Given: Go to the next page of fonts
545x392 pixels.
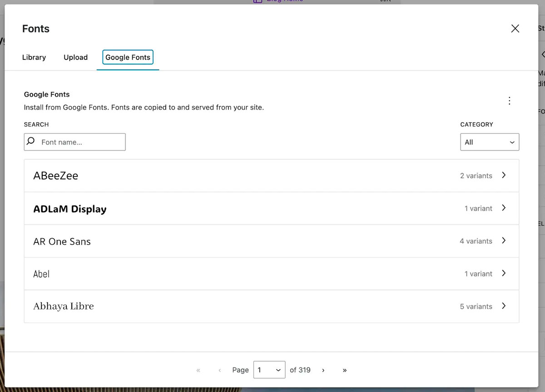Looking at the screenshot, I should pos(323,370).
